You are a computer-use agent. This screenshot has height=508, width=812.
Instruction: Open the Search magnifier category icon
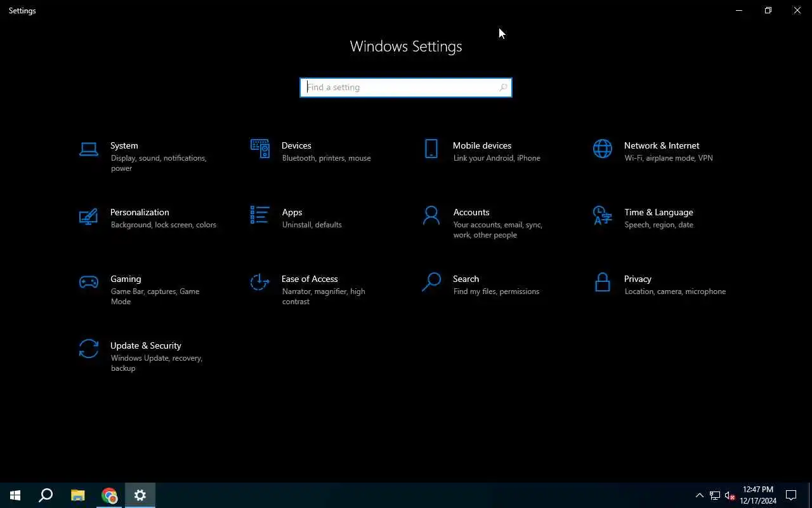pyautogui.click(x=431, y=282)
